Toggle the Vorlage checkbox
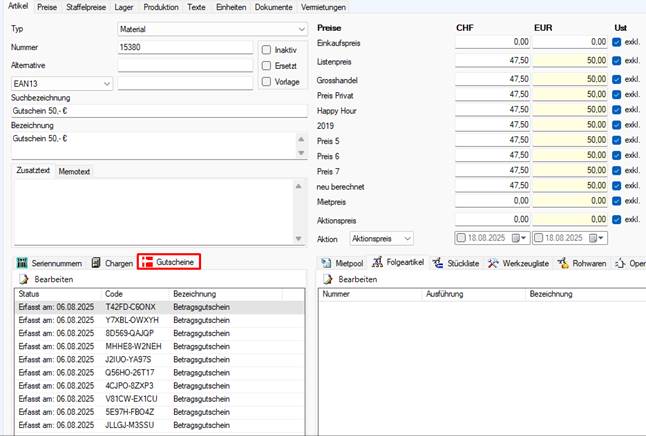 [x=267, y=82]
